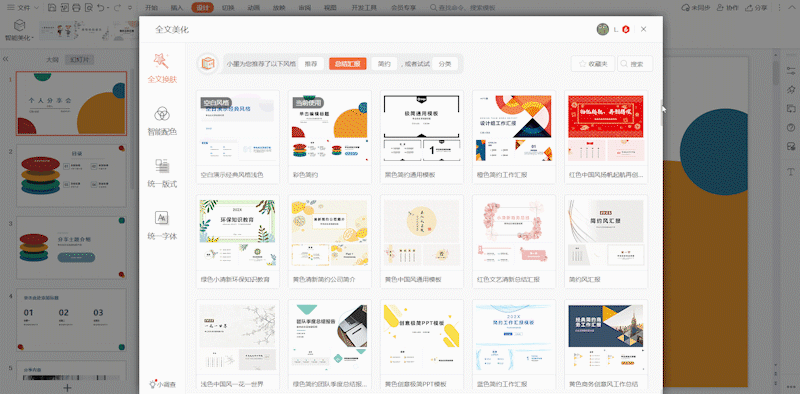Expand the 智能美化 dropdown arrow
800x394 pixels.
pos(33,38)
